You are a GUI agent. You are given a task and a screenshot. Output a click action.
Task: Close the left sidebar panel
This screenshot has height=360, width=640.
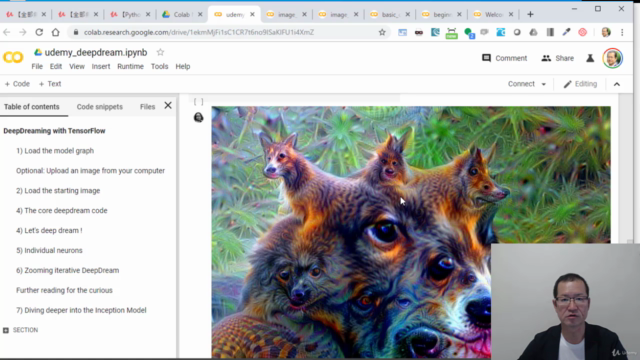pos(168,105)
